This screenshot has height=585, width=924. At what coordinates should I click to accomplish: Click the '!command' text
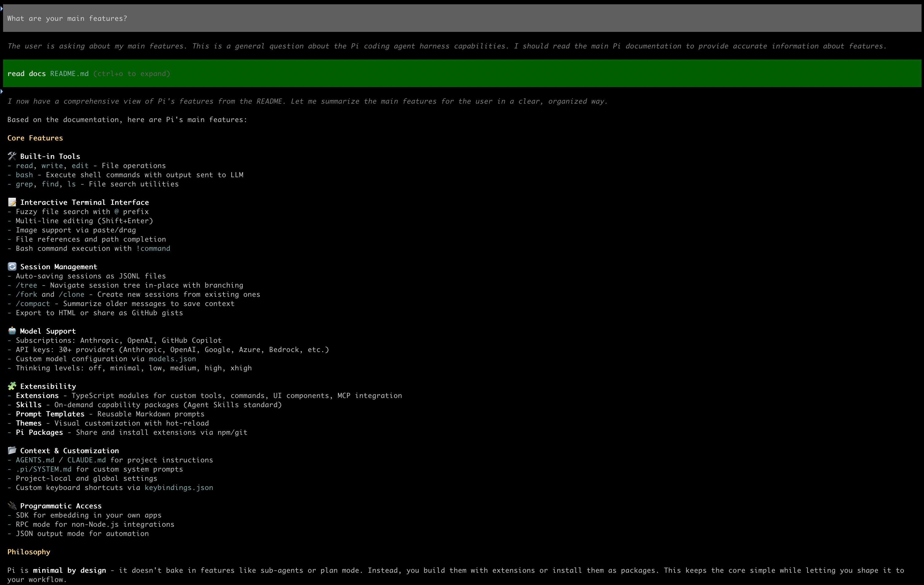click(x=153, y=248)
